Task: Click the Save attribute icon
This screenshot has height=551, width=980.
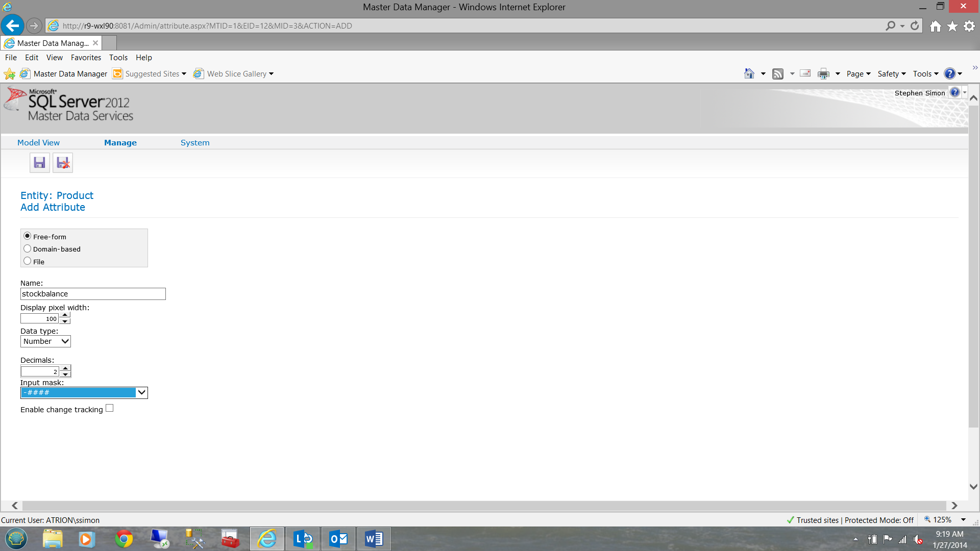Action: [39, 163]
